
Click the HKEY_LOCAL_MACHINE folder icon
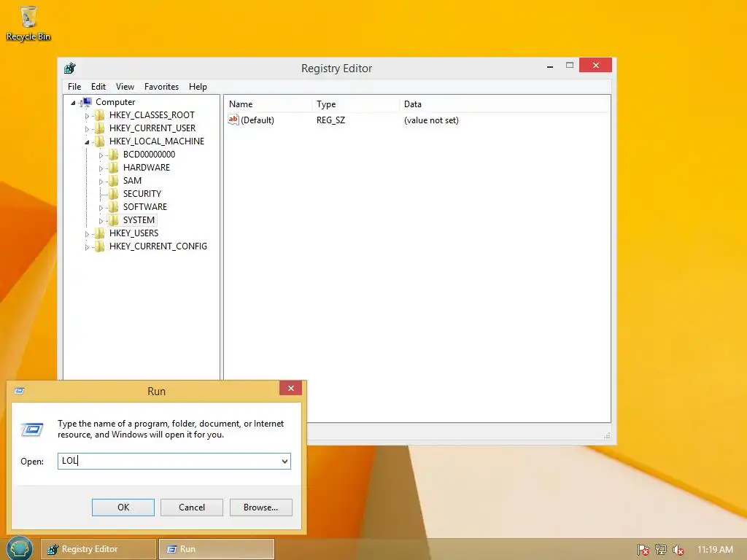click(99, 141)
